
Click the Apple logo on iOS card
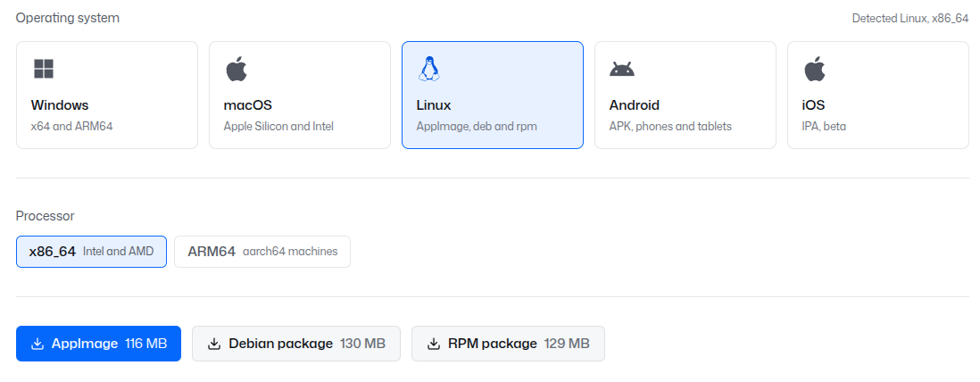point(814,69)
